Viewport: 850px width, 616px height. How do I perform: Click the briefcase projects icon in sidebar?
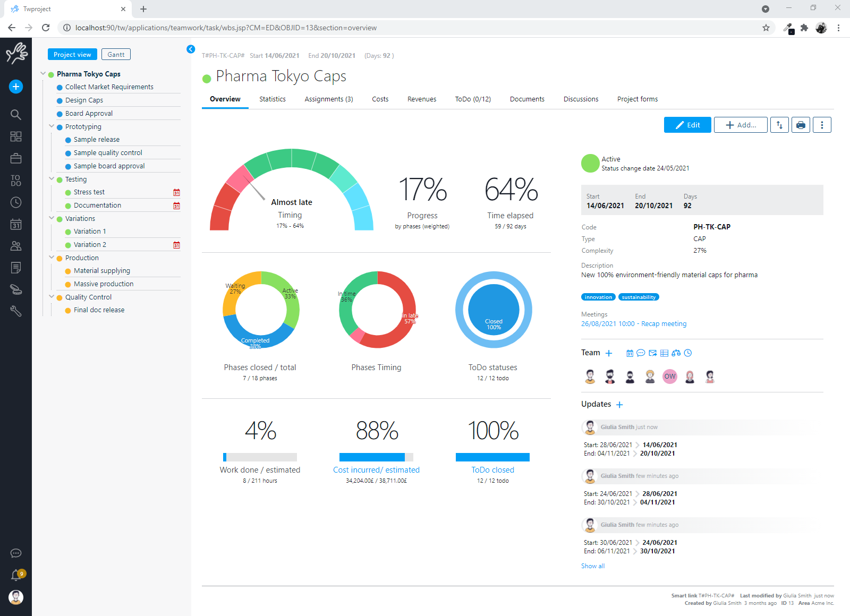tap(16, 158)
